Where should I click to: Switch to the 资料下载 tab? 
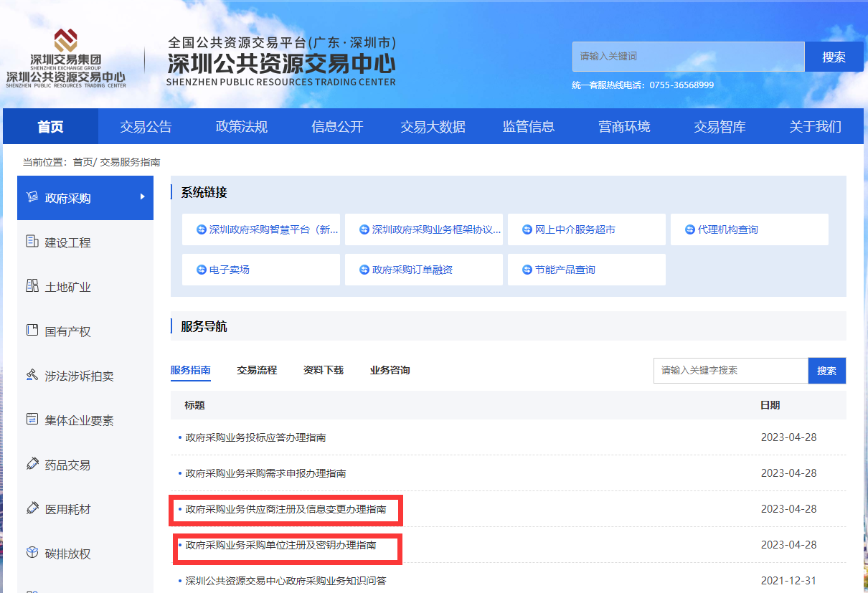[324, 370]
